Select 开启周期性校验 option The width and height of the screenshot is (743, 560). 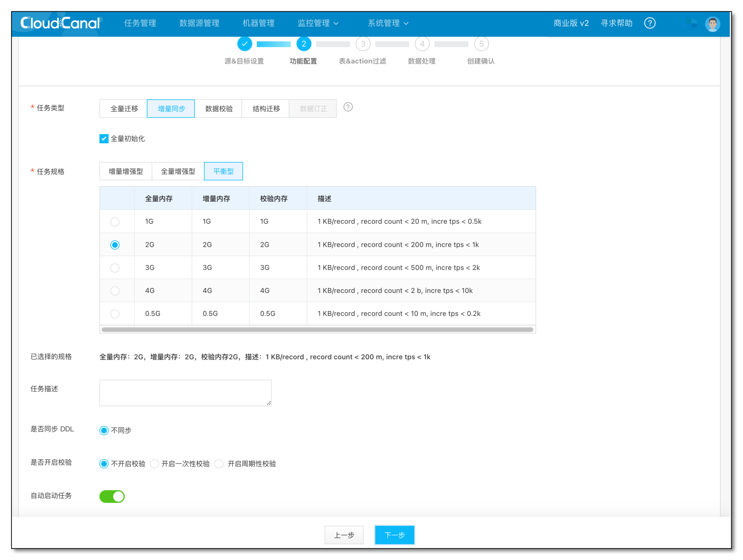click(219, 464)
